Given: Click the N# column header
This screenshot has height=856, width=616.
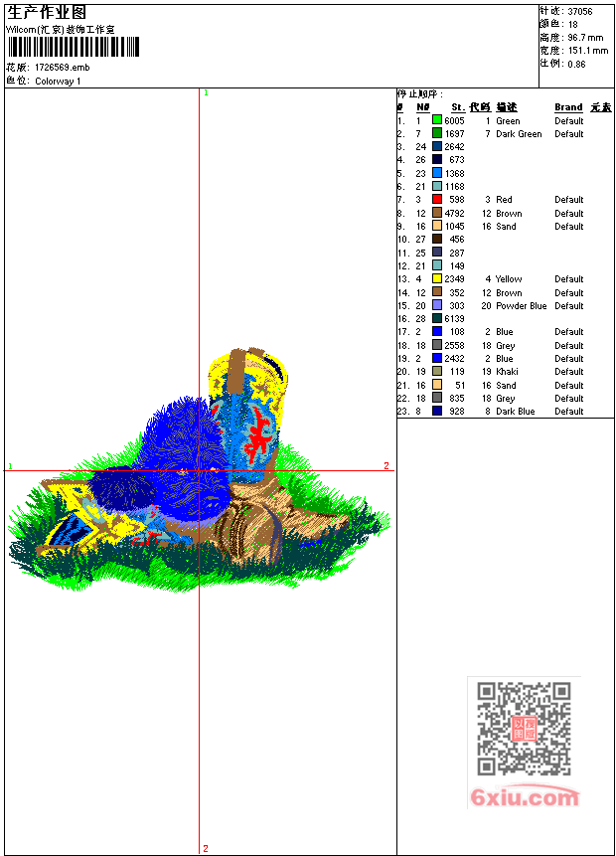Looking at the screenshot, I should 422,107.
